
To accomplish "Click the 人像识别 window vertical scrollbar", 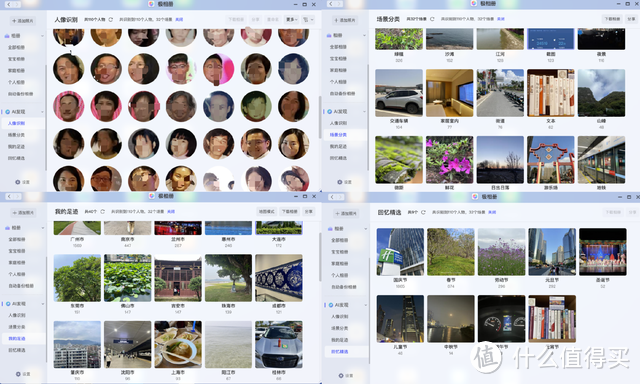I will click(320, 117).
